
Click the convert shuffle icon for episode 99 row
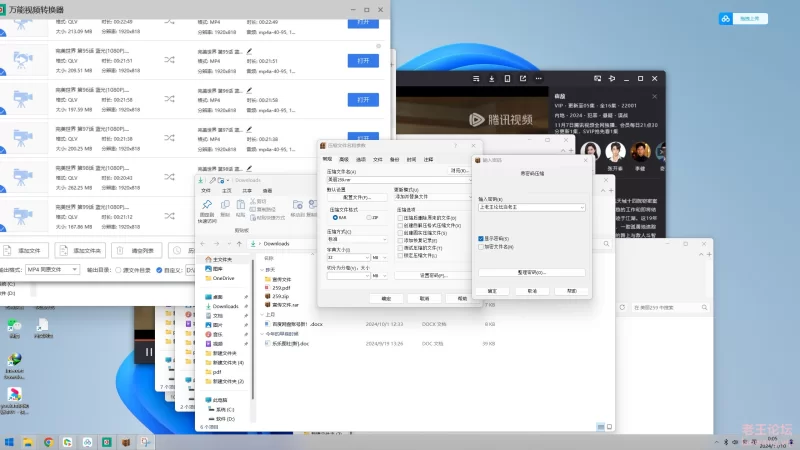(x=169, y=216)
